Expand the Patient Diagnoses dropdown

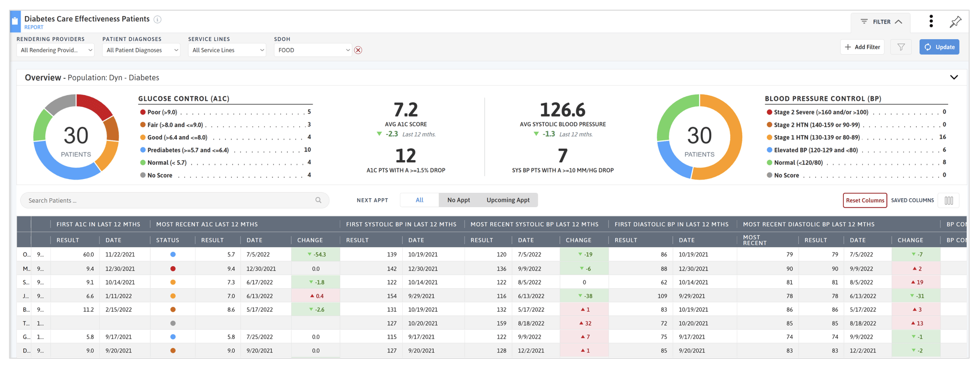141,50
